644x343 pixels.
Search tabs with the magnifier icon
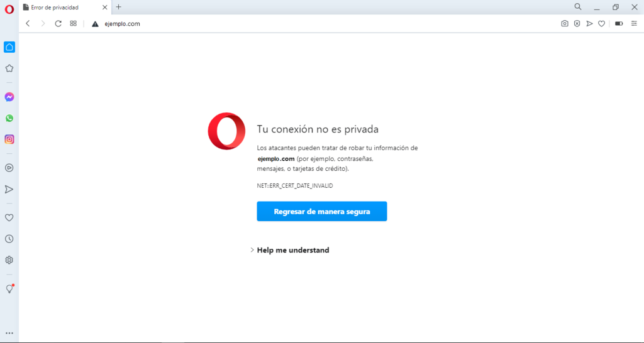pyautogui.click(x=578, y=7)
